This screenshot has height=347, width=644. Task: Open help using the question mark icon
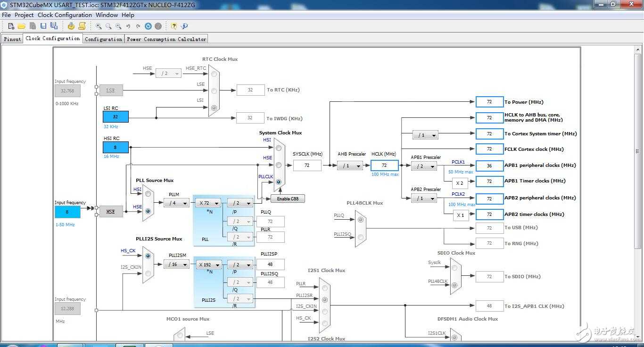(174, 26)
